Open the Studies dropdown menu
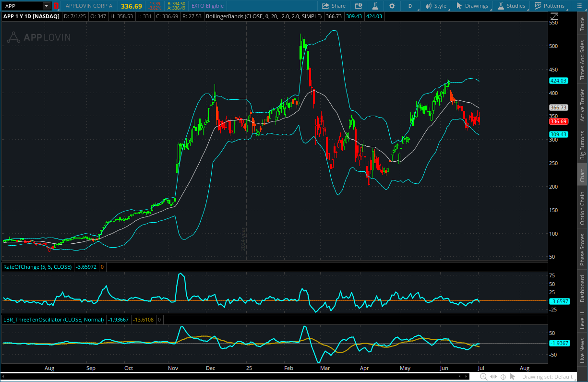 pos(512,6)
